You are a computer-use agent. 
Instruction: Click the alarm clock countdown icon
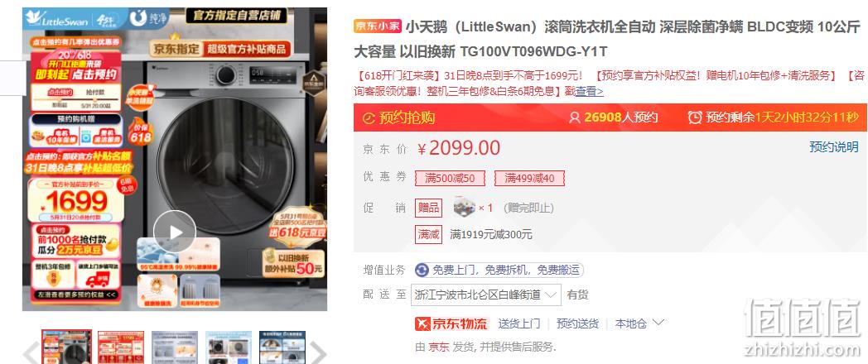coord(695,117)
